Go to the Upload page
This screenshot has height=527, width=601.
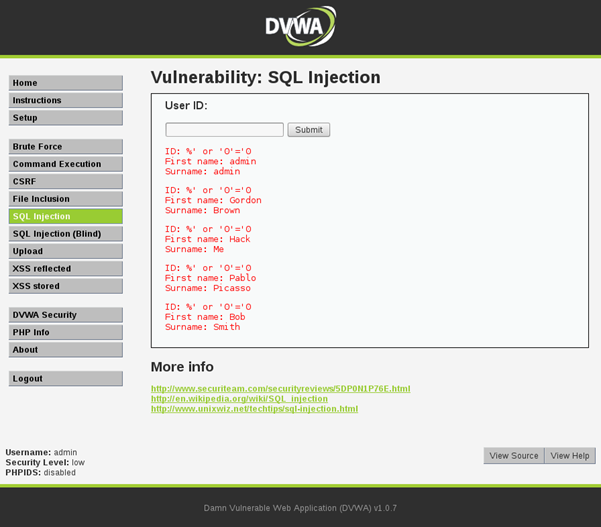tap(66, 251)
